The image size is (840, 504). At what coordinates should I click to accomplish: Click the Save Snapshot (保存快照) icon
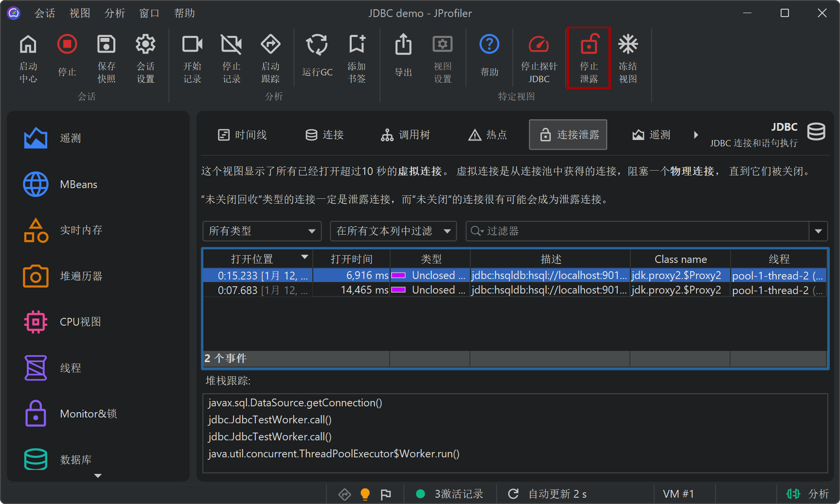click(106, 45)
